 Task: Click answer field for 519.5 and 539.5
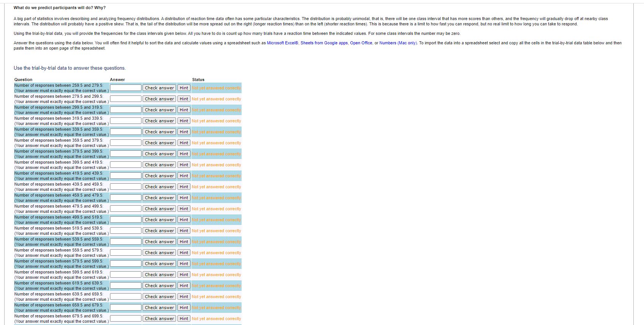coord(126,230)
